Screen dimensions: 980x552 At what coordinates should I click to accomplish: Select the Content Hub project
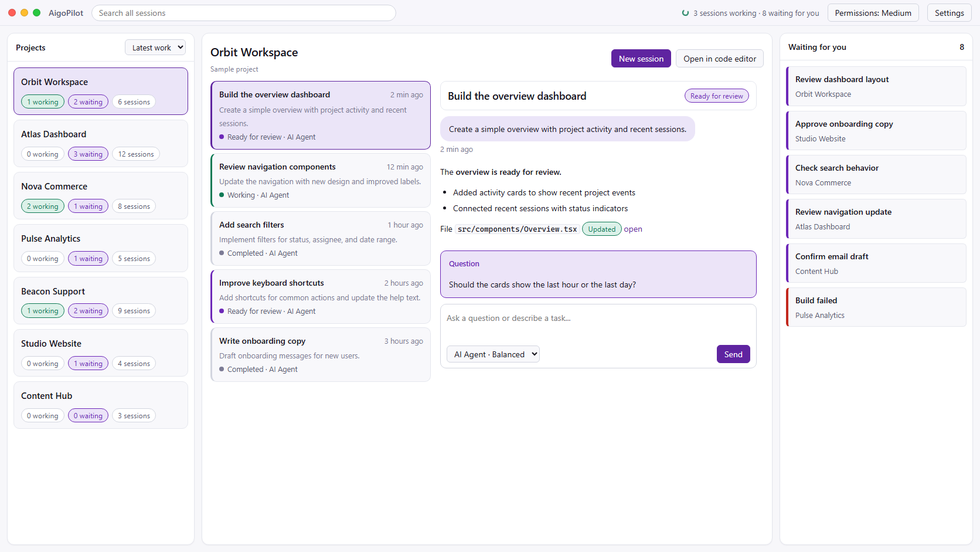tap(101, 405)
